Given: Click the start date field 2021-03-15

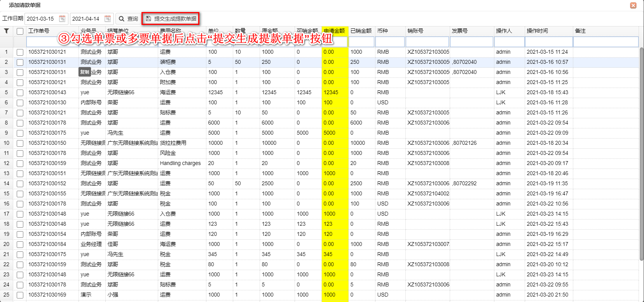Looking at the screenshot, I should pyautogui.click(x=41, y=19).
